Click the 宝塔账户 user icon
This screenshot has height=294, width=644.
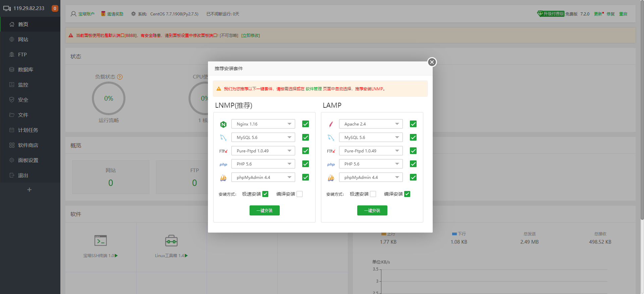click(x=73, y=14)
